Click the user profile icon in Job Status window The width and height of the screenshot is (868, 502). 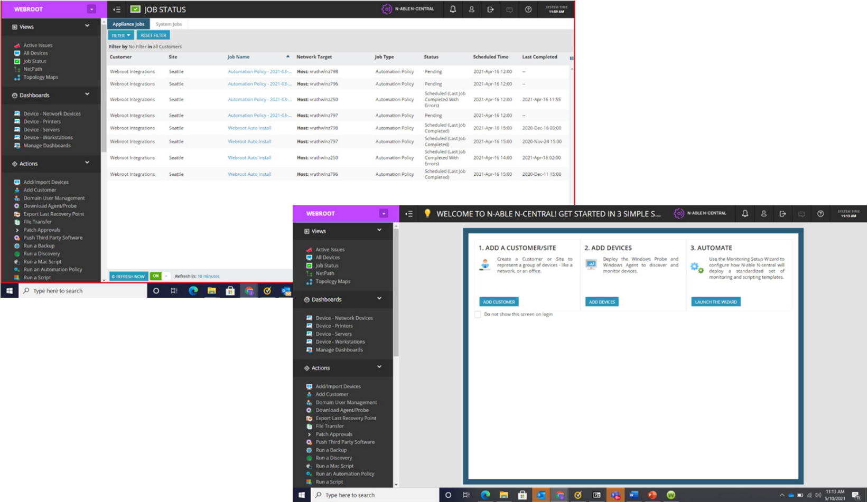click(472, 10)
